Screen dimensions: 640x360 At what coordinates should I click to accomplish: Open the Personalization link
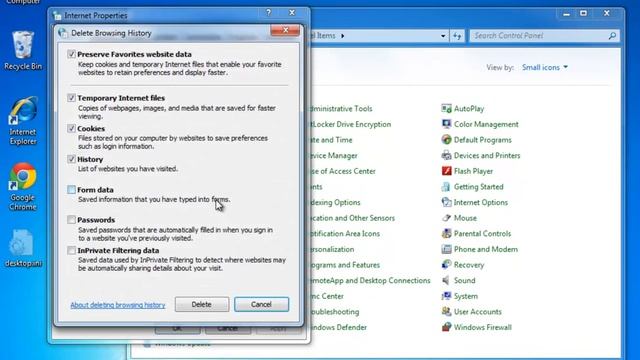[332, 249]
